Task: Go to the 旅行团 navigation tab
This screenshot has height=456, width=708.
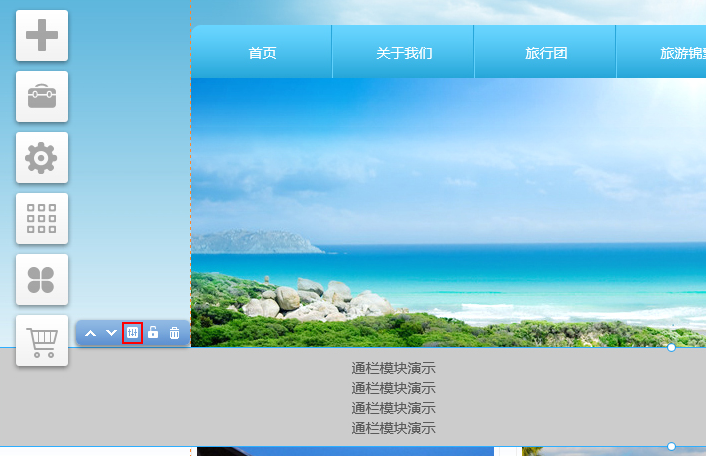Action: (x=546, y=53)
